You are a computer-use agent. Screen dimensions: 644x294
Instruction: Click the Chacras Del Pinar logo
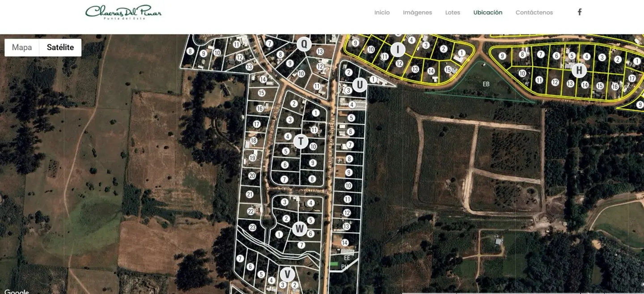click(x=123, y=12)
